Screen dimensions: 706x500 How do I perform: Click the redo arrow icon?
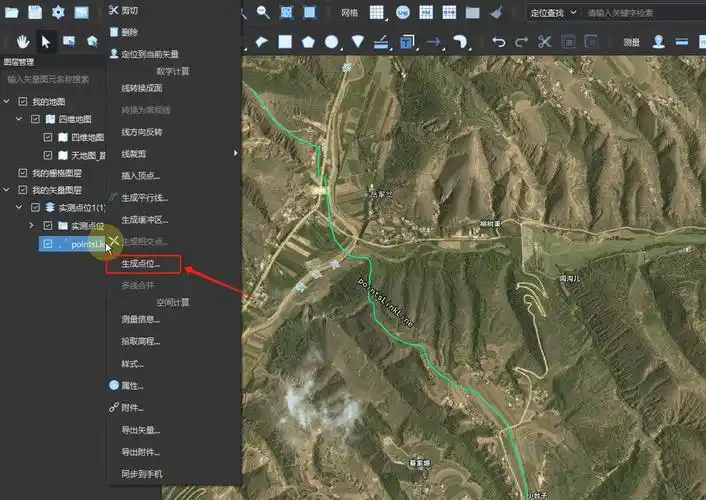[x=521, y=42]
